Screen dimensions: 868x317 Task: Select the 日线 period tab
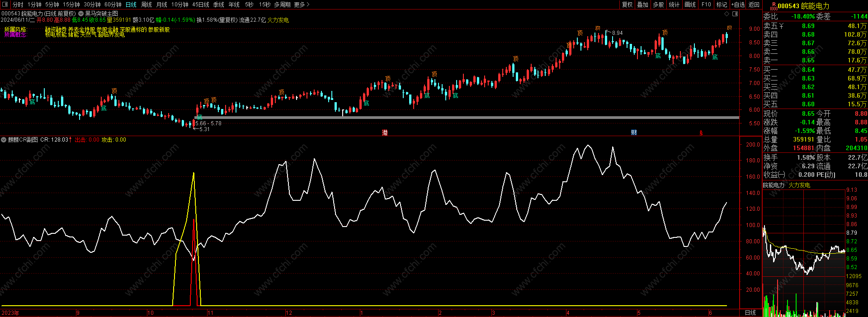(131, 5)
